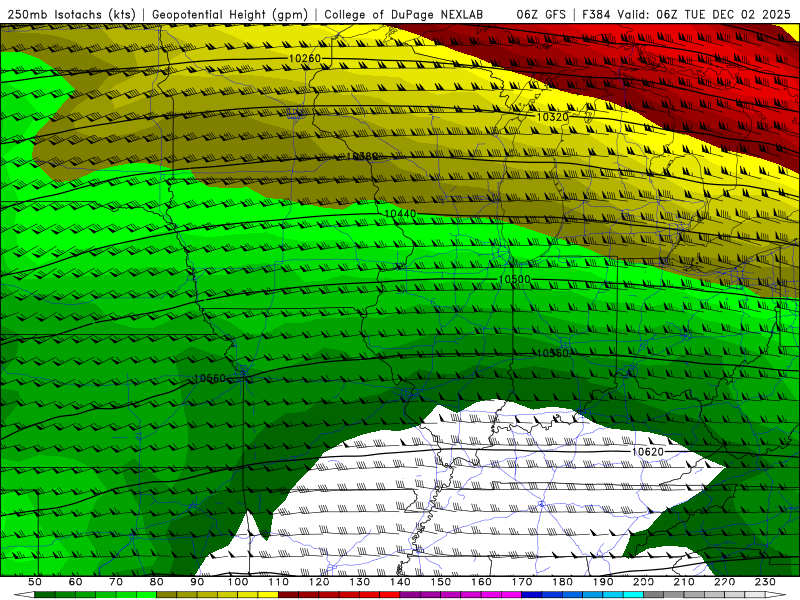
Task: Click the 210 value on the color scale
Action: point(684,582)
